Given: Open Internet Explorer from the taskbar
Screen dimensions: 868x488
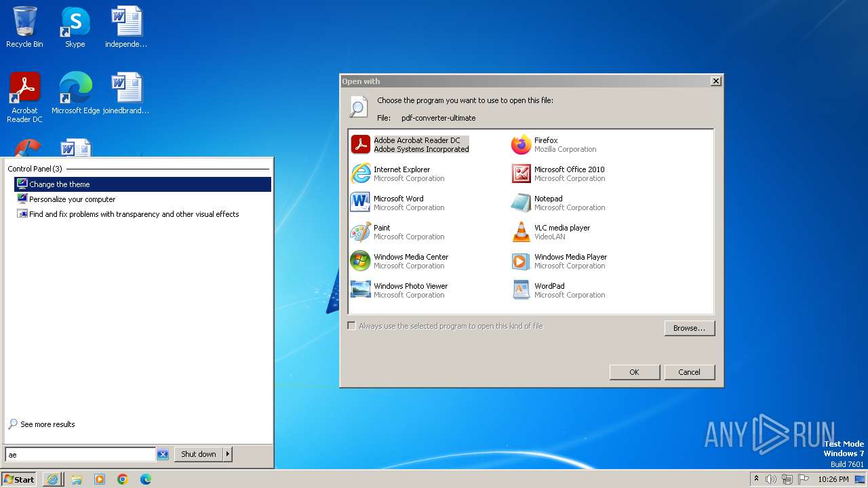Looking at the screenshot, I should pyautogui.click(x=53, y=479).
